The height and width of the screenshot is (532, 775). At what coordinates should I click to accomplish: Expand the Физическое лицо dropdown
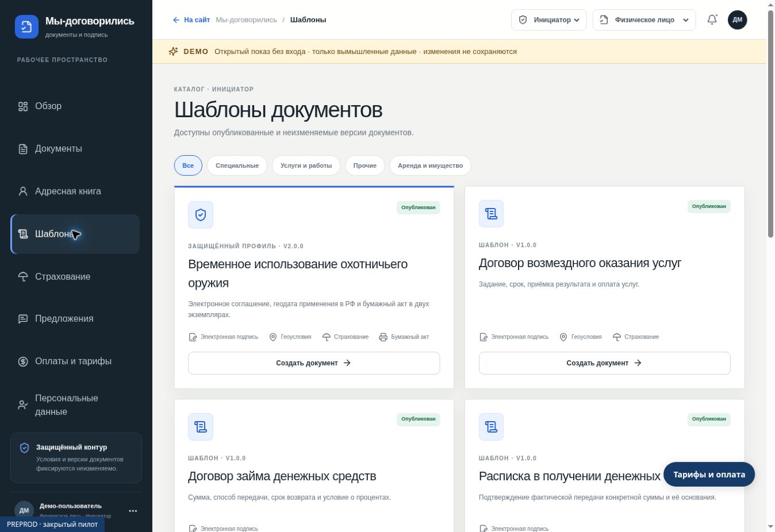point(644,20)
